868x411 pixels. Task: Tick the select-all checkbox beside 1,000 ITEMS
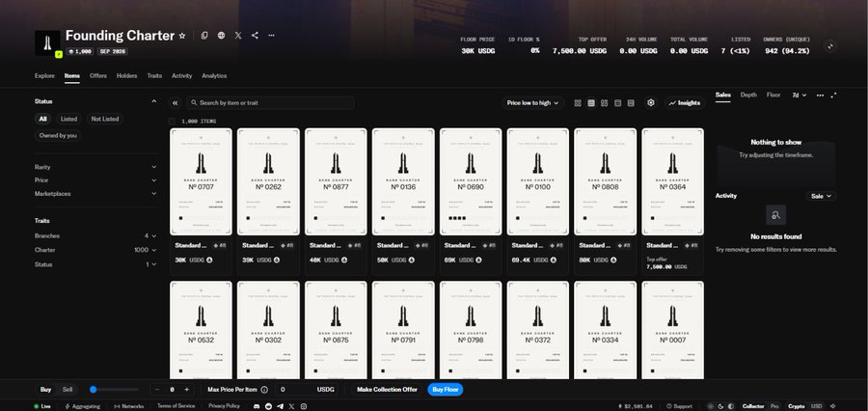point(172,122)
